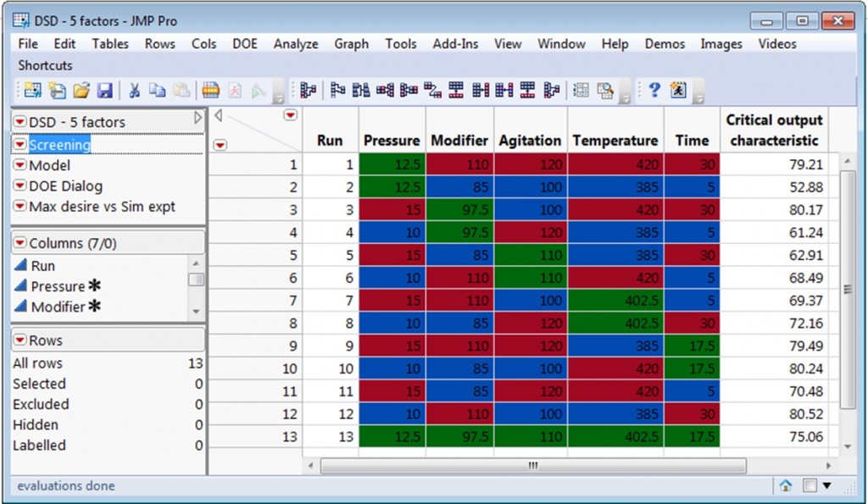Click the Cut scissors icon
868x504 pixels.
coord(134,90)
